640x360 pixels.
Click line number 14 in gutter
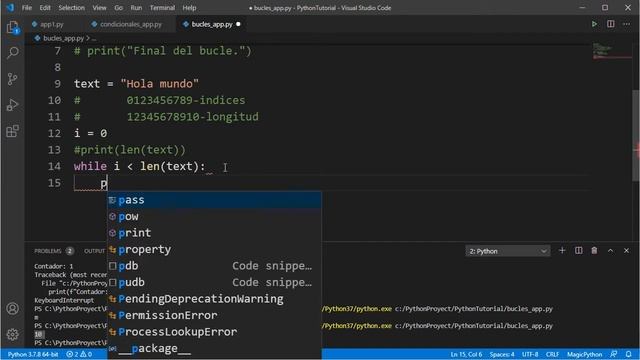pyautogui.click(x=54, y=167)
